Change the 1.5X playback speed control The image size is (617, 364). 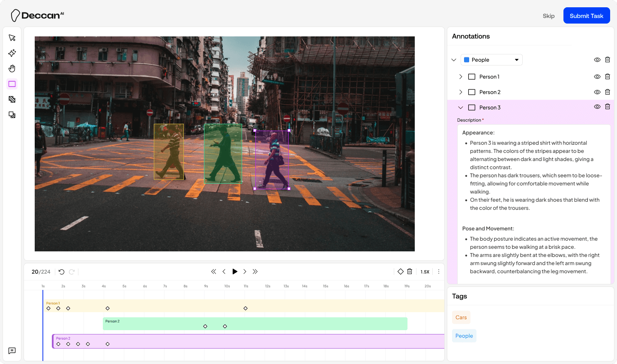(x=425, y=272)
